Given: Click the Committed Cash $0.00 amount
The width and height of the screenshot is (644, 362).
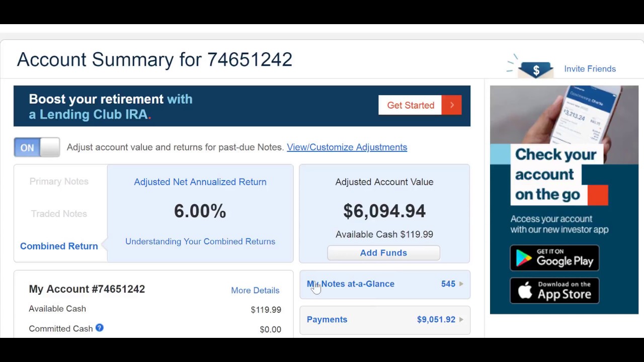Looking at the screenshot, I should tap(270, 329).
